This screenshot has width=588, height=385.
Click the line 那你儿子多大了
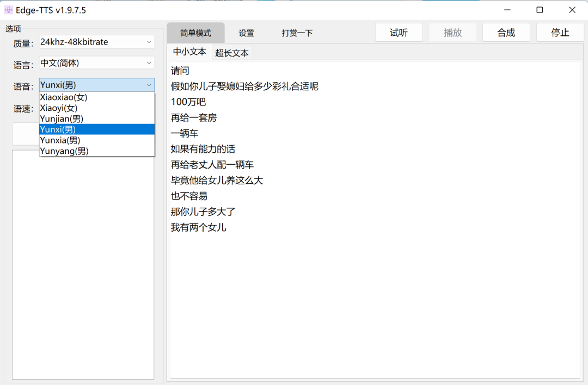tap(203, 212)
